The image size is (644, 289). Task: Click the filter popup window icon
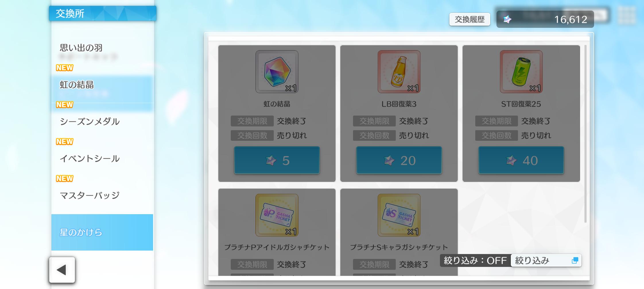tap(575, 260)
